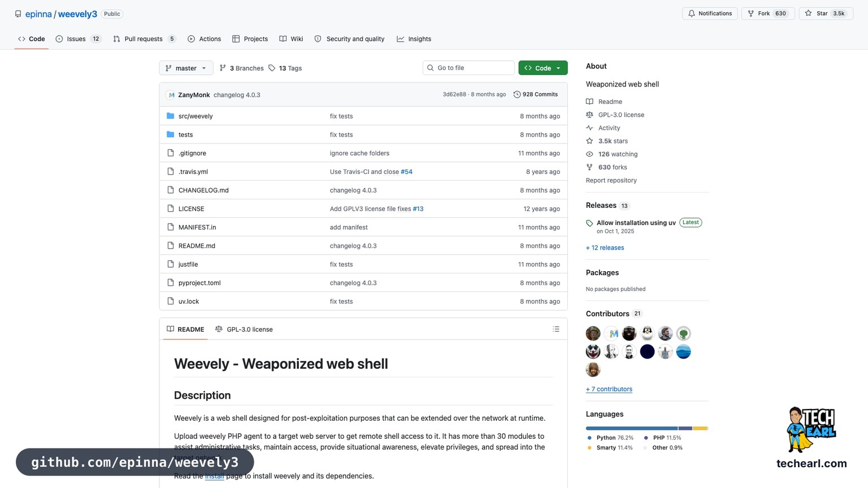The height and width of the screenshot is (488, 868).
Task: Select the README tab in file viewer
Action: click(185, 329)
